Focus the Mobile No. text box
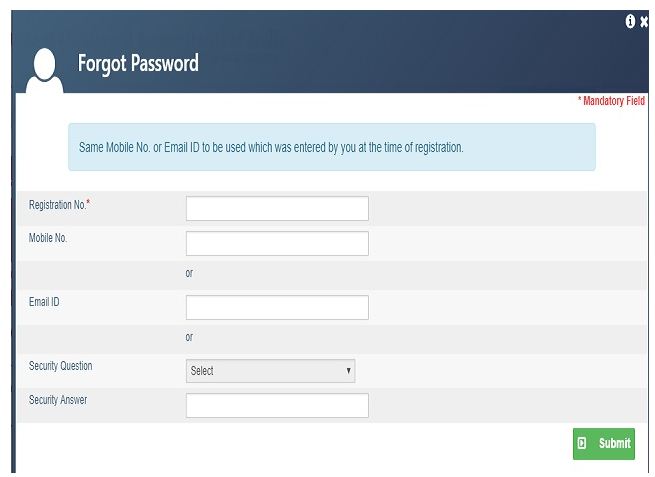Screen dimensions: 655x477 [x=277, y=244]
